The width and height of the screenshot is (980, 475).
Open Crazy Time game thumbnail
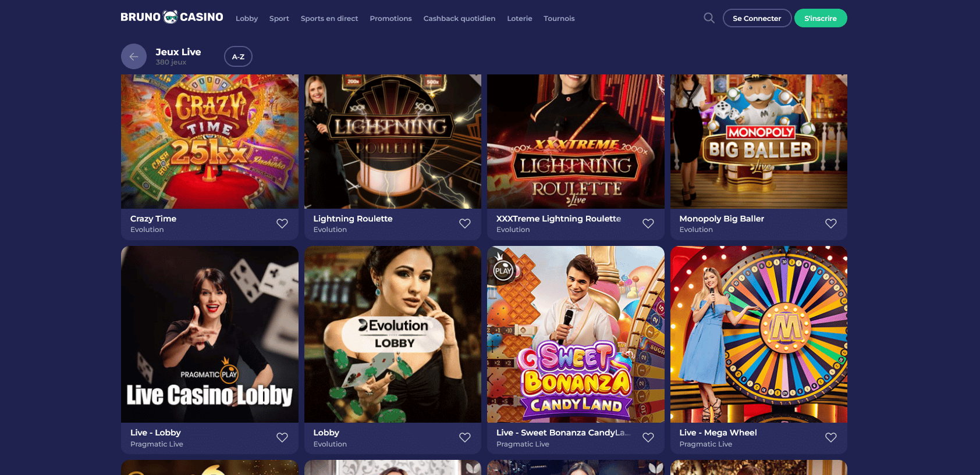[x=210, y=141]
